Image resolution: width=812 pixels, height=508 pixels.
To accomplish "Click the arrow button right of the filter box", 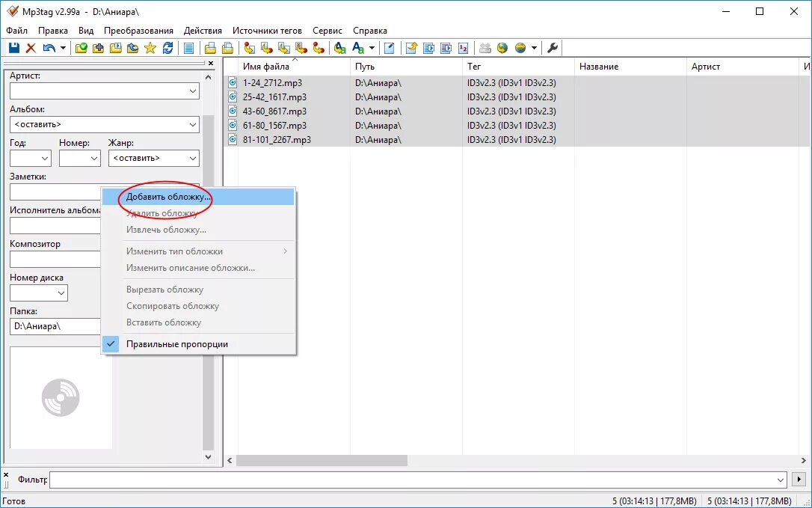I will point(799,480).
